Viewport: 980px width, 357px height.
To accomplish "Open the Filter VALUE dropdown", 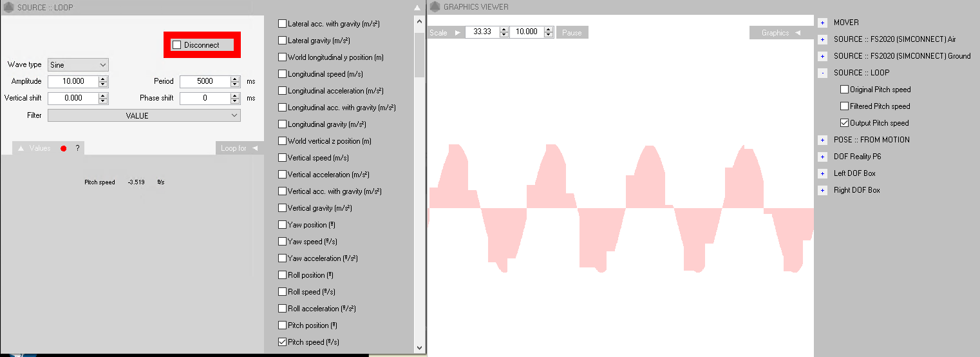I will [144, 115].
